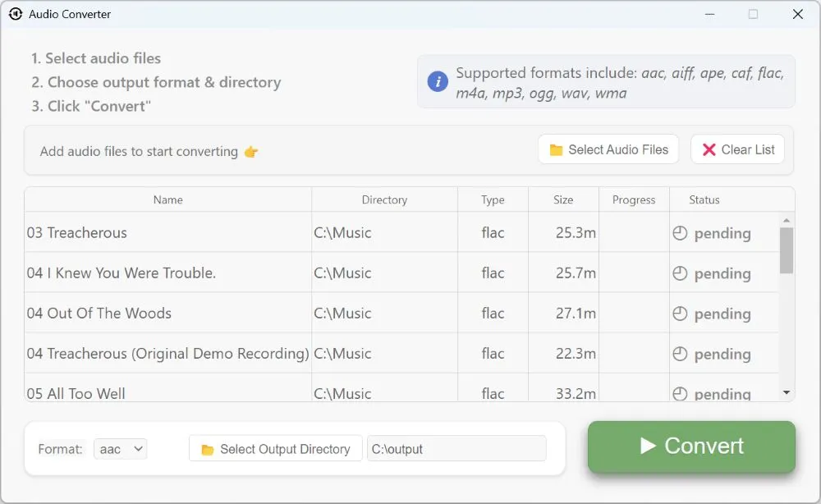Image resolution: width=821 pixels, height=504 pixels.
Task: Click the clock icon beside 03 Treacherous status
Action: pos(681,233)
